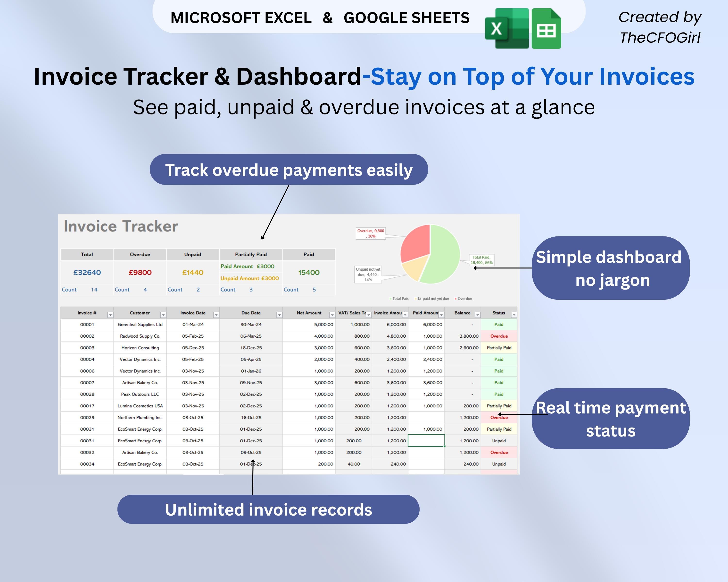The image size is (728, 582).
Task: Click the 'Overdue, 9,800, 30%' chart data label
Action: point(371,234)
